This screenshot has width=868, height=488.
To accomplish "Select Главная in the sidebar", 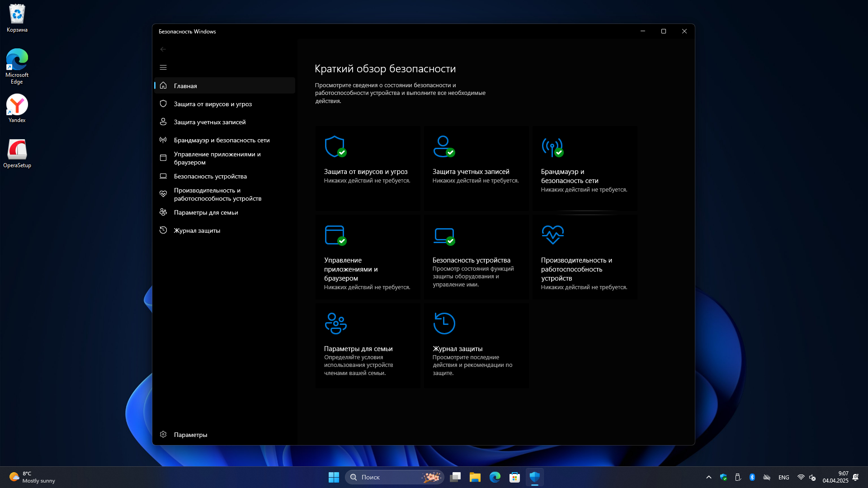I will pyautogui.click(x=185, y=86).
